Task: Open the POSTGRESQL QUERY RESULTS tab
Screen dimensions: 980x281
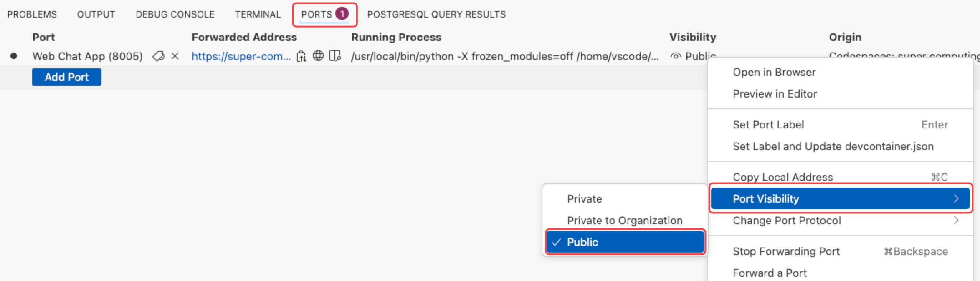Action: tap(436, 14)
